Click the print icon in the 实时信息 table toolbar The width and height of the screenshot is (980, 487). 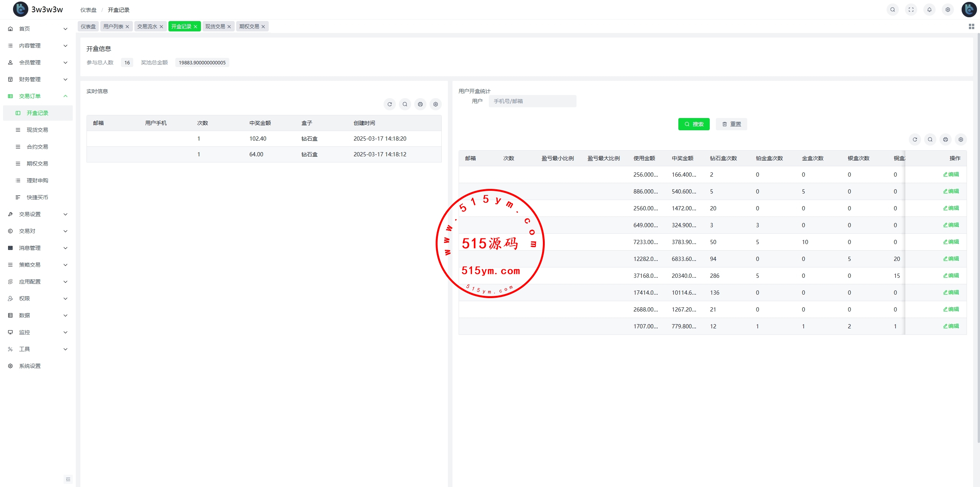[x=420, y=104]
